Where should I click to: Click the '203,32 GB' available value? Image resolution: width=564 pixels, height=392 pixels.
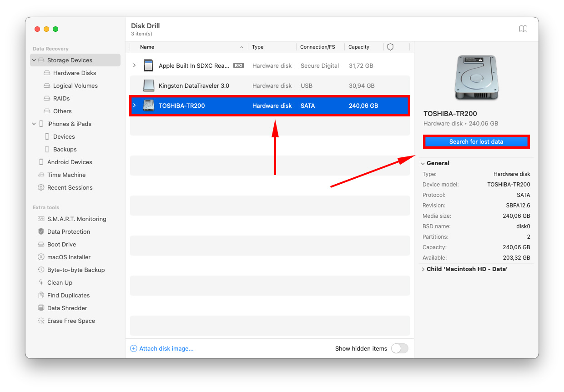tap(516, 258)
